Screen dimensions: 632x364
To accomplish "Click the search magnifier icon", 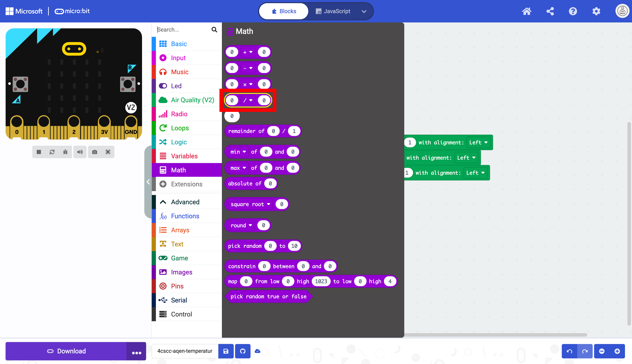I will pos(214,30).
